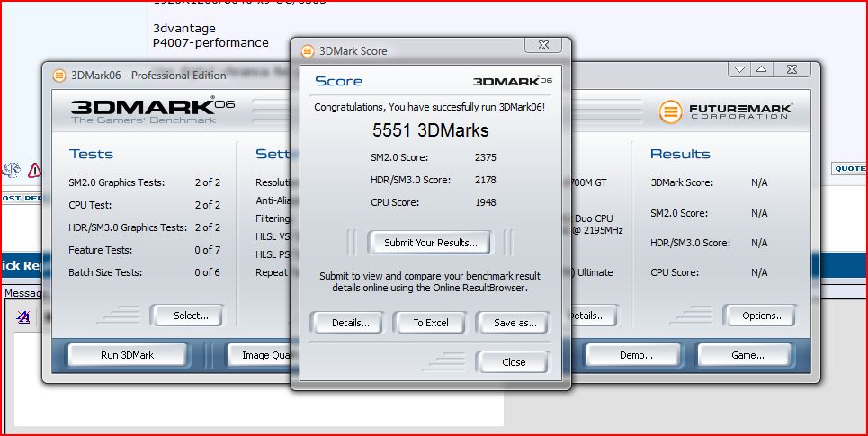Click '5551 3DMarks' score text
Image resolution: width=868 pixels, height=436 pixels.
click(x=430, y=130)
